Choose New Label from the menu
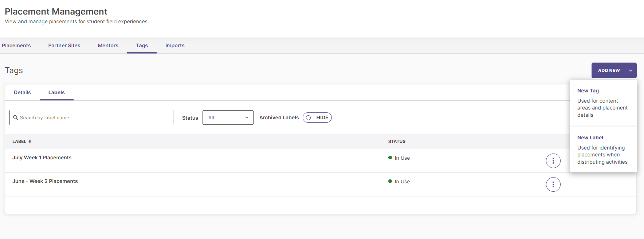The image size is (644, 239). click(603, 150)
